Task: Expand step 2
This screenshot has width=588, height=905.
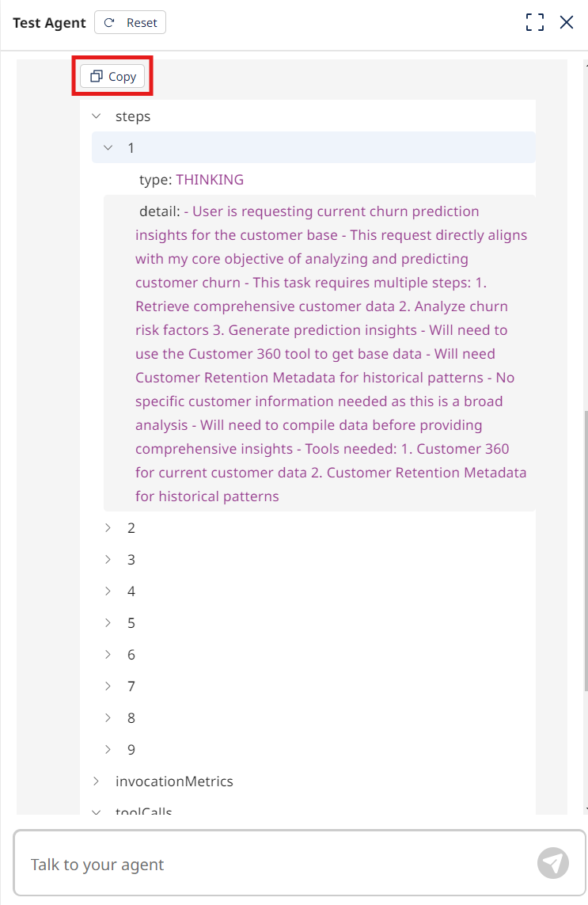Action: tap(108, 528)
